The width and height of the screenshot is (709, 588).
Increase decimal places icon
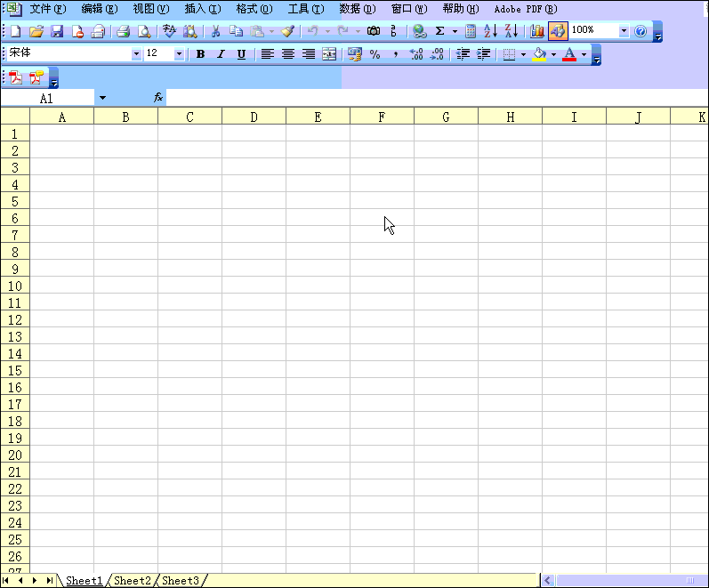tap(416, 55)
